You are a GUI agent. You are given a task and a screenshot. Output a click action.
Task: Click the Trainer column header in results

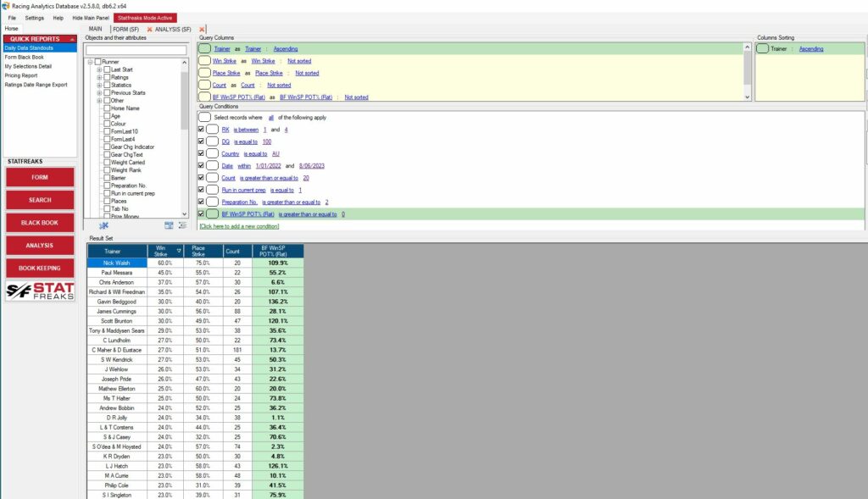(x=117, y=251)
